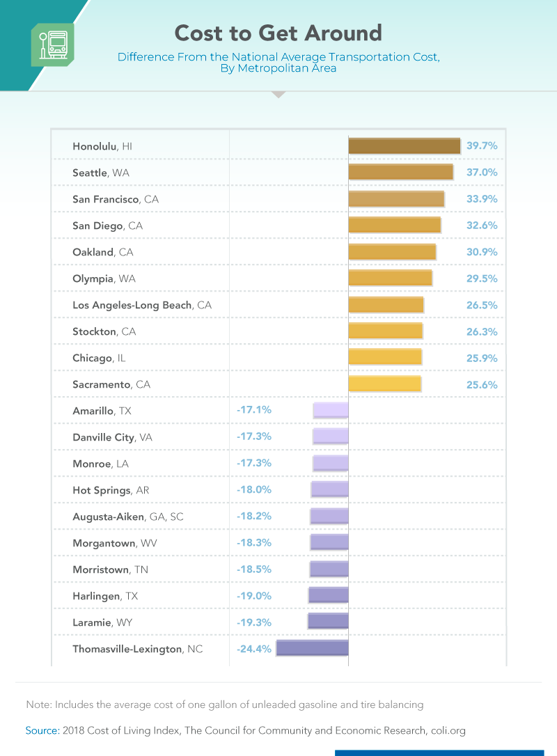Click the Chicago, IL city label
The height and width of the screenshot is (756, 557).
click(99, 358)
